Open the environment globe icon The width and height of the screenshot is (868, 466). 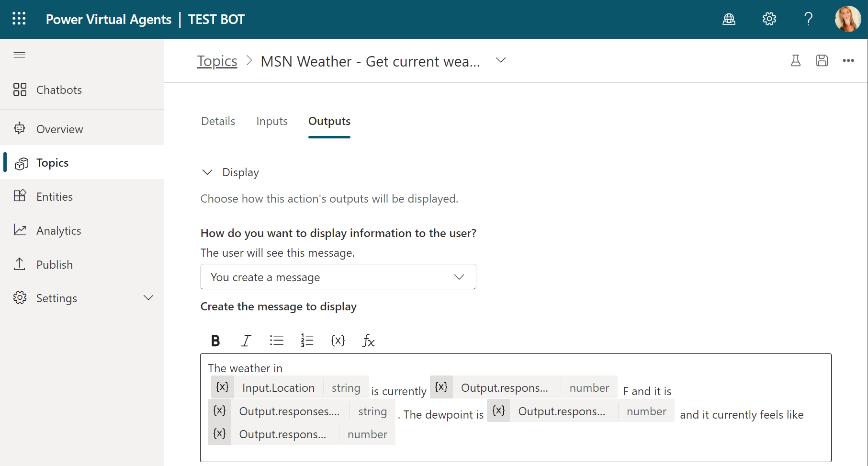[729, 19]
